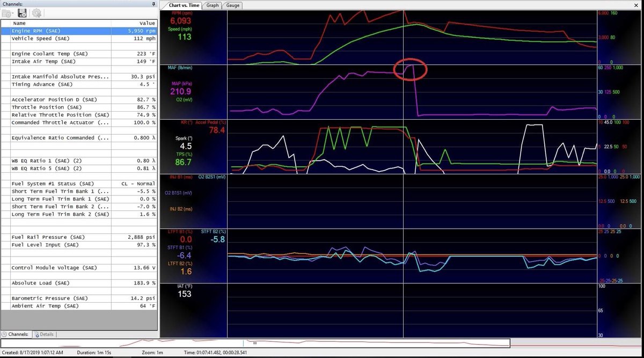
Task: Select the Barometric Pressure (SAE) row
Action: pyautogui.click(x=79, y=298)
